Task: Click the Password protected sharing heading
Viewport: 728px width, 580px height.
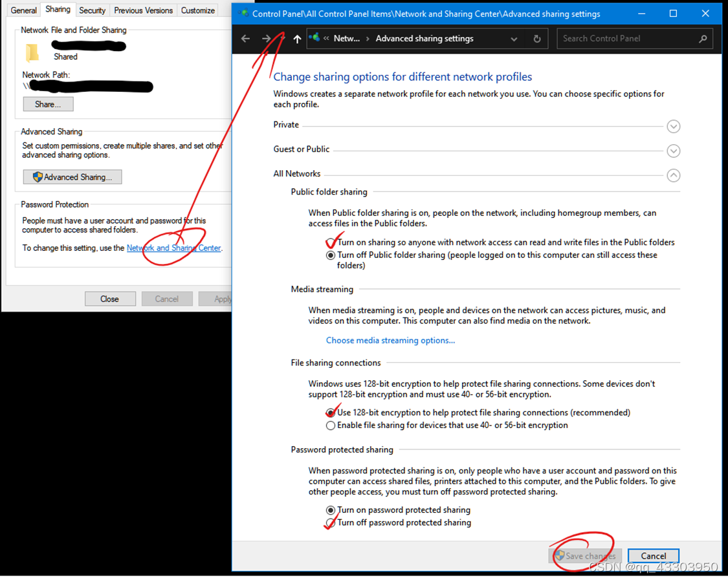Action: pos(342,449)
